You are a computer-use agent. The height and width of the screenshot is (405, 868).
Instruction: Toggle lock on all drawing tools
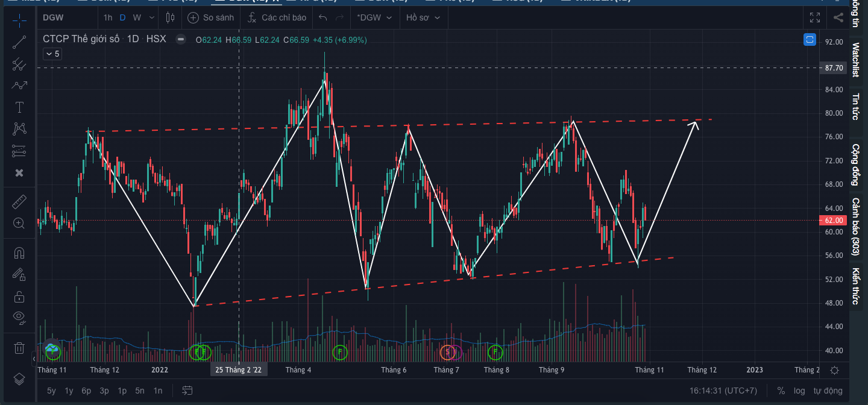[x=19, y=297]
